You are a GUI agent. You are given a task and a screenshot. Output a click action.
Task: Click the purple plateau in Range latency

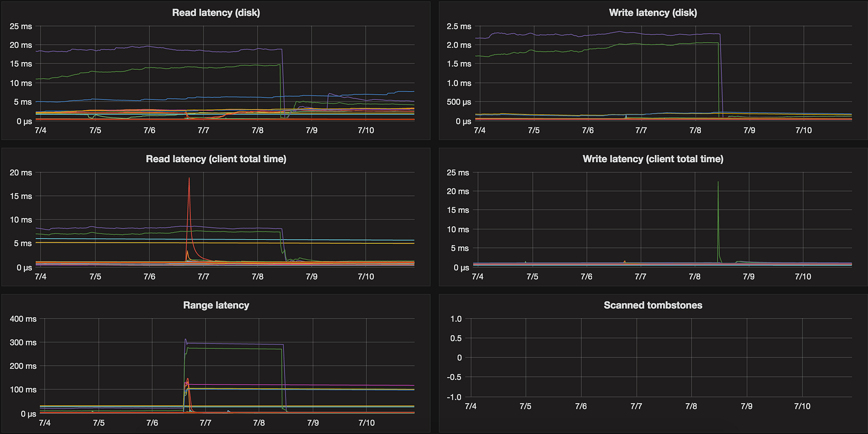point(233,343)
